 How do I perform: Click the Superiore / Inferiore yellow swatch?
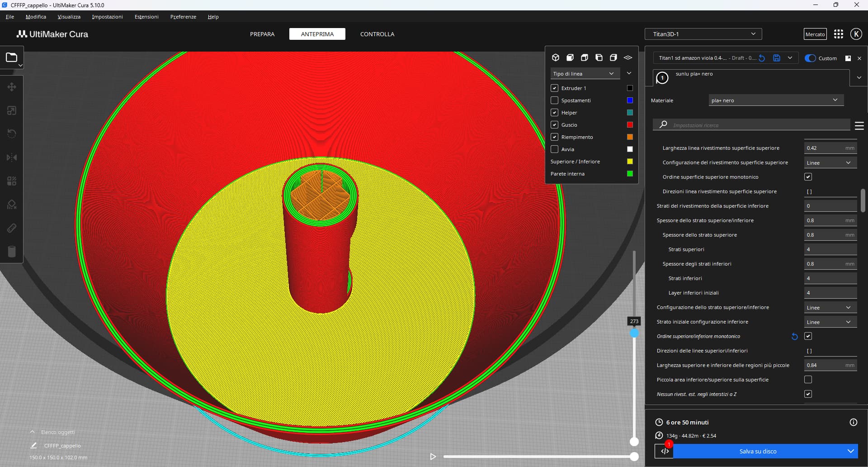[x=630, y=162]
